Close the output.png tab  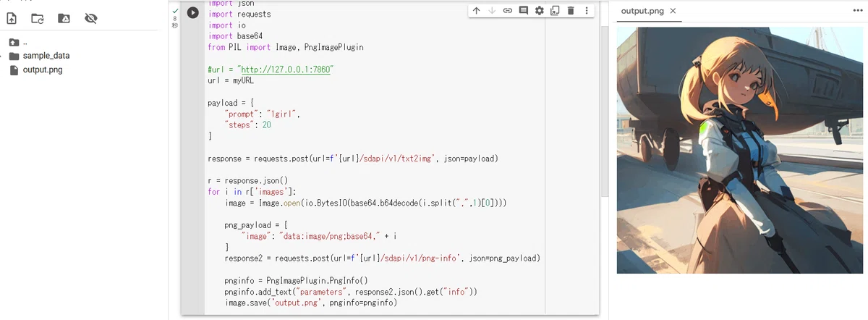coord(673,11)
